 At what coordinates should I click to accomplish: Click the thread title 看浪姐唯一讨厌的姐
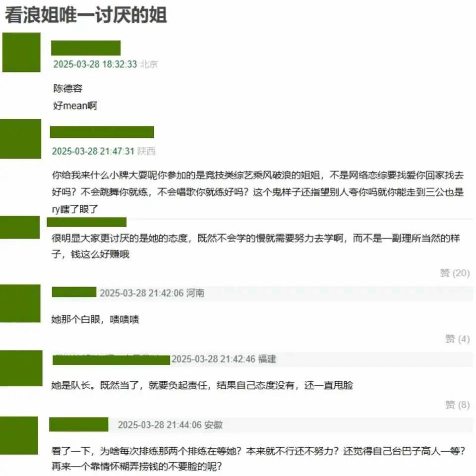pos(86,14)
